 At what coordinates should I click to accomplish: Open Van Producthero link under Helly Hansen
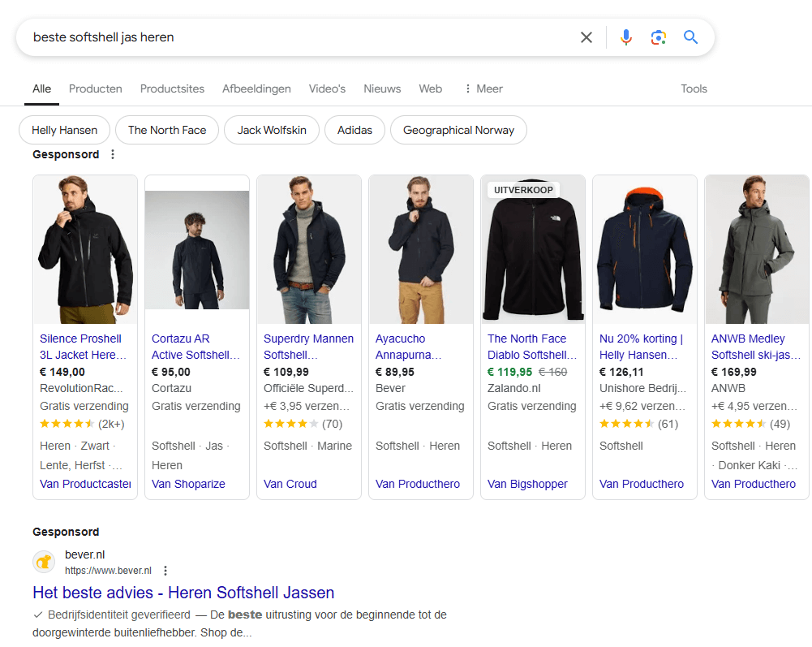click(x=641, y=484)
